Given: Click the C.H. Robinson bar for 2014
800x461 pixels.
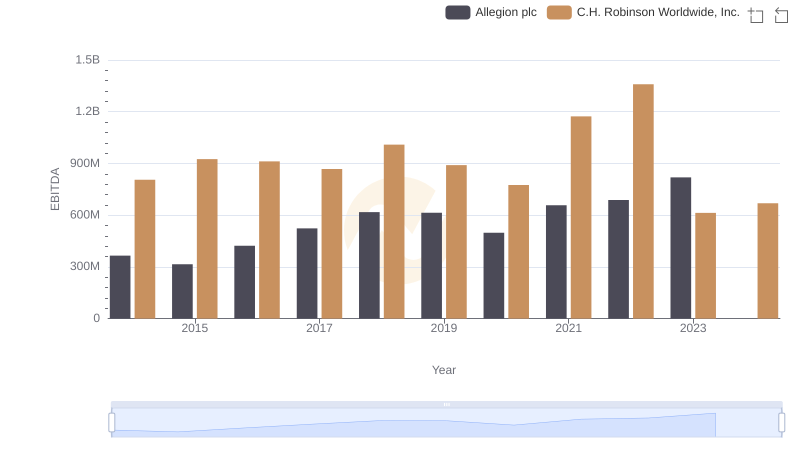Looking at the screenshot, I should [145, 249].
